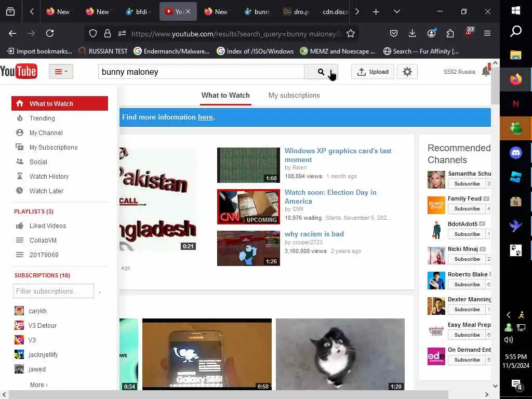Open the 20179069 playlist
532x399 pixels.
tap(44, 255)
